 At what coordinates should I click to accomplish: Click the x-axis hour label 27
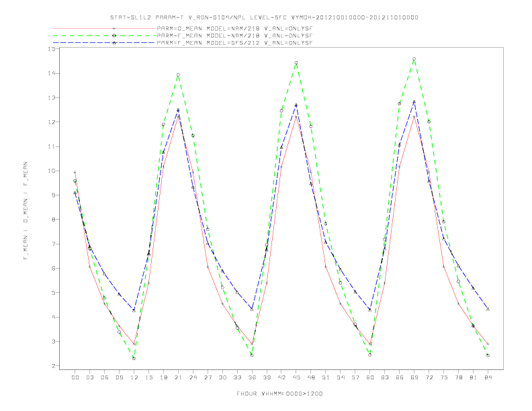click(x=208, y=377)
